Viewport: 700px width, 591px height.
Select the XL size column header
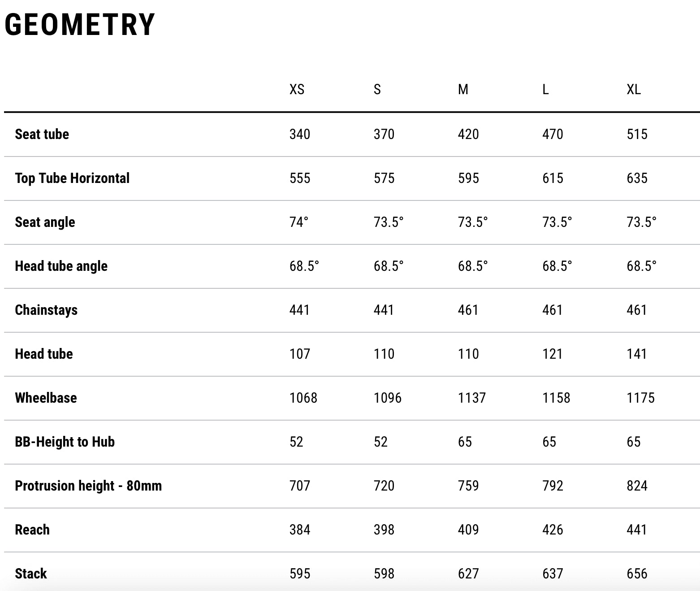coord(633,90)
